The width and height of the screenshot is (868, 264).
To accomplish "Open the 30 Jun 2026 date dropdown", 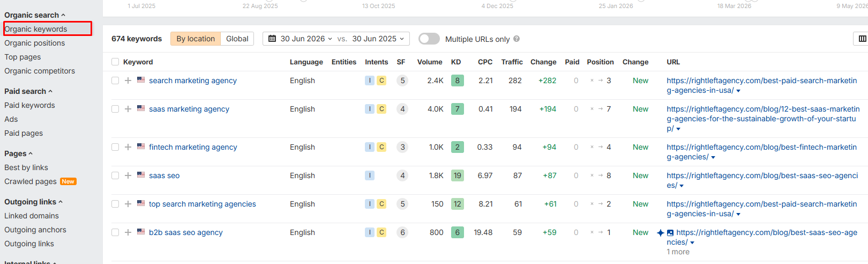I will [x=306, y=39].
